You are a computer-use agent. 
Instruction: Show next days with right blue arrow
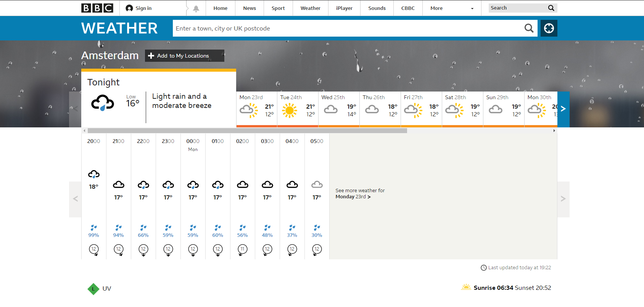point(563,109)
